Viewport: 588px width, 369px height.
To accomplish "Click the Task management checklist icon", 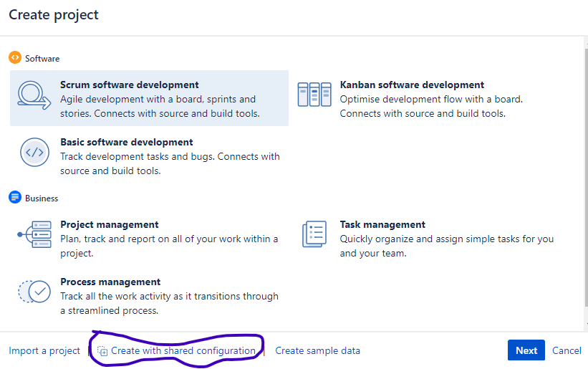I will pyautogui.click(x=314, y=234).
